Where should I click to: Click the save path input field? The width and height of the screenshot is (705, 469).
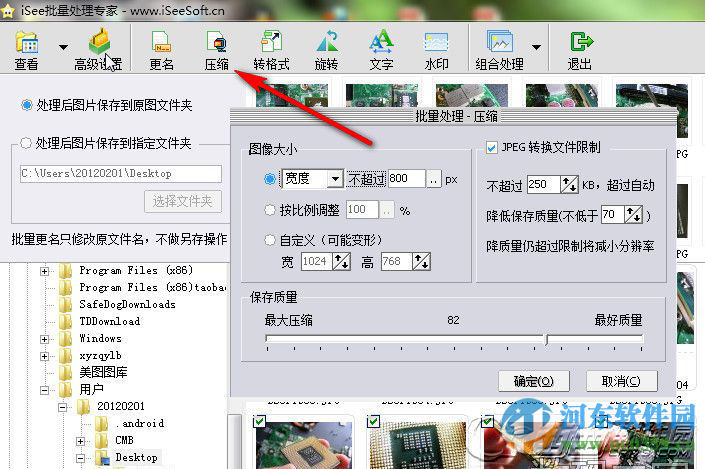click(120, 174)
